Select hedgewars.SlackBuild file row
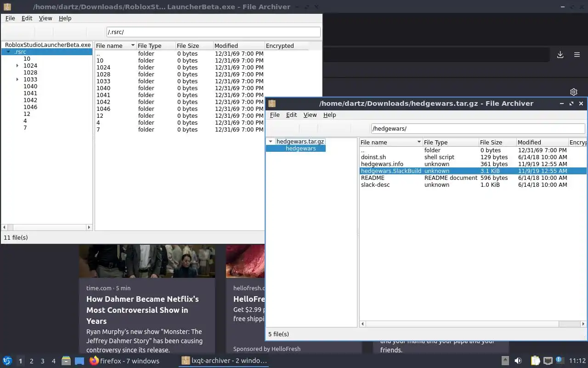The height and width of the screenshot is (368, 588). coord(473,171)
